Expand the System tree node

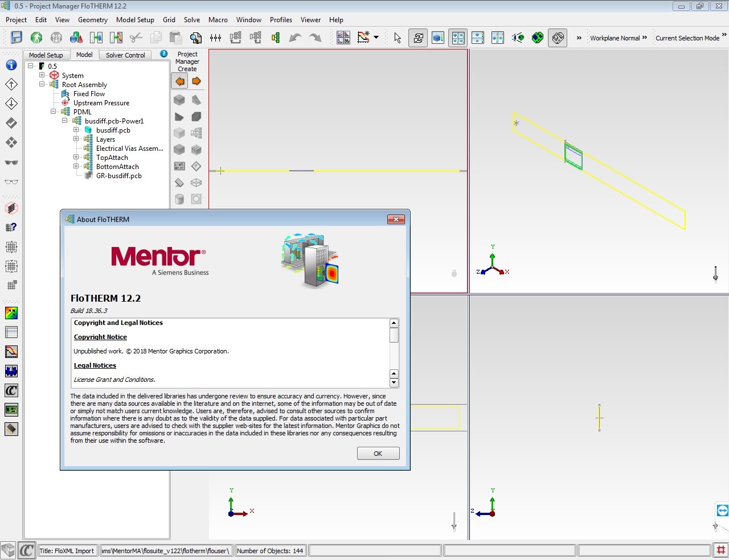42,75
